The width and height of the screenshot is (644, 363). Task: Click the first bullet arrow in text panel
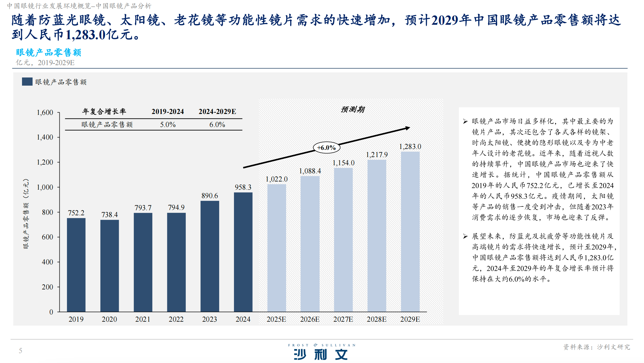(465, 122)
